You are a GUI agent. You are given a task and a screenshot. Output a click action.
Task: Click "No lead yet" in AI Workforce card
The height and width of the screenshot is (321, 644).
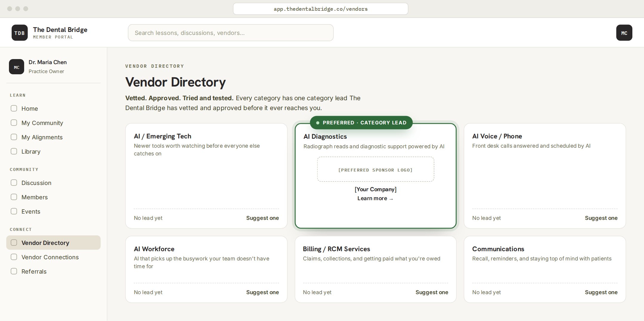[x=148, y=292]
